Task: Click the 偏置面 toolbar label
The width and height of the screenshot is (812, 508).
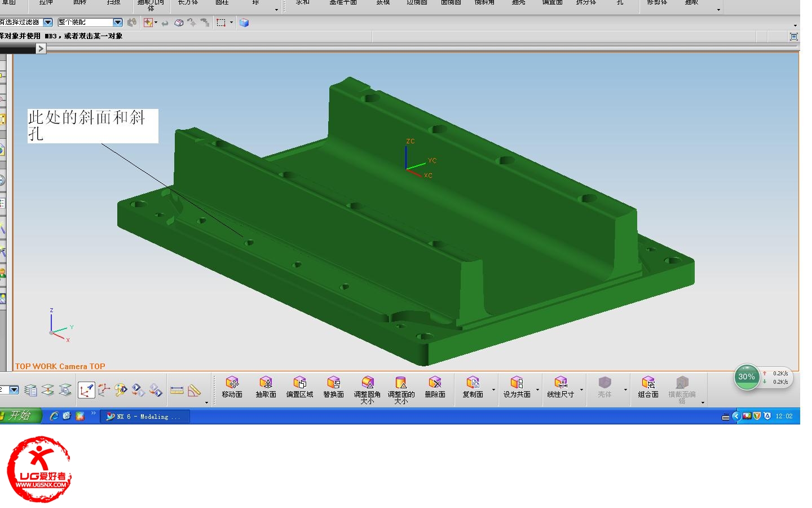Action: tap(552, 3)
